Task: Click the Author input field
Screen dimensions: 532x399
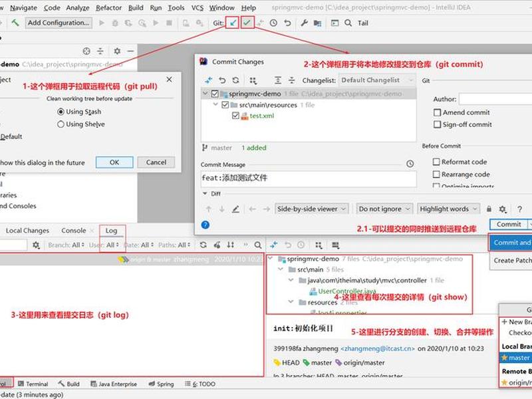Action: [x=495, y=99]
